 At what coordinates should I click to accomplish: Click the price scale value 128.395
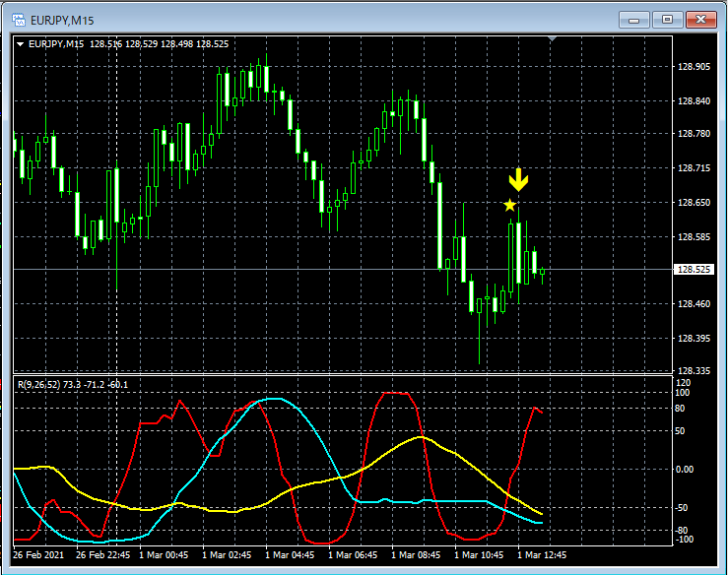click(x=694, y=339)
